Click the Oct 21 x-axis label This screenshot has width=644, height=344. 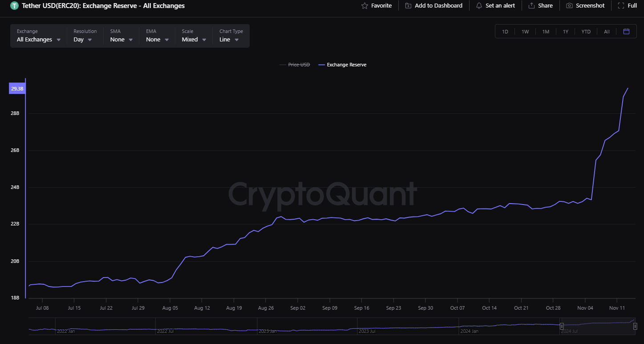(521, 308)
